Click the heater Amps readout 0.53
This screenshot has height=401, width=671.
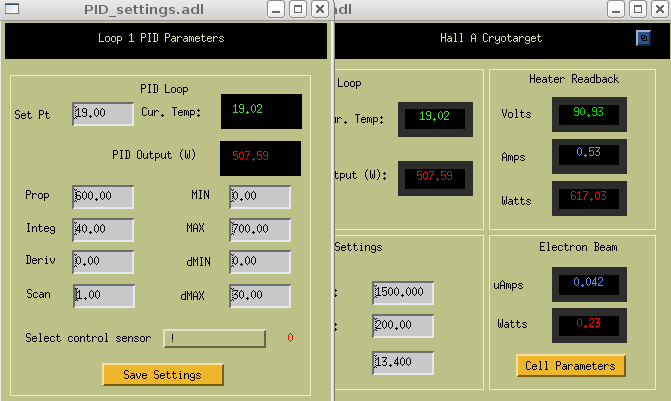click(589, 156)
